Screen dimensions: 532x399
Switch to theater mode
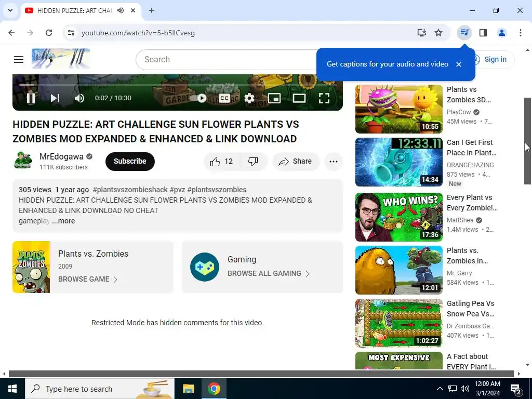pos(299,98)
